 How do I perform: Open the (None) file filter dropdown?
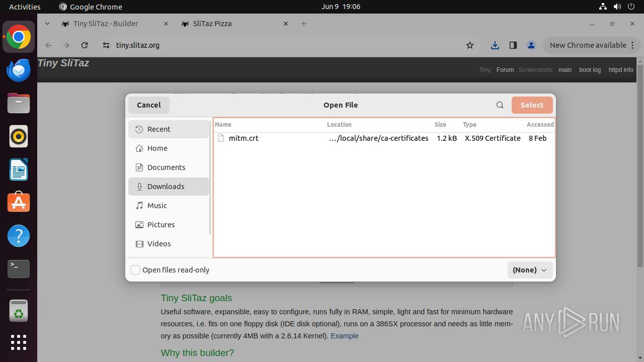point(530,270)
